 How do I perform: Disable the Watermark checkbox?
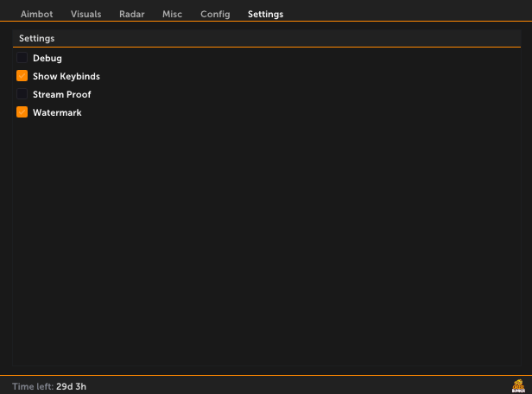point(22,112)
